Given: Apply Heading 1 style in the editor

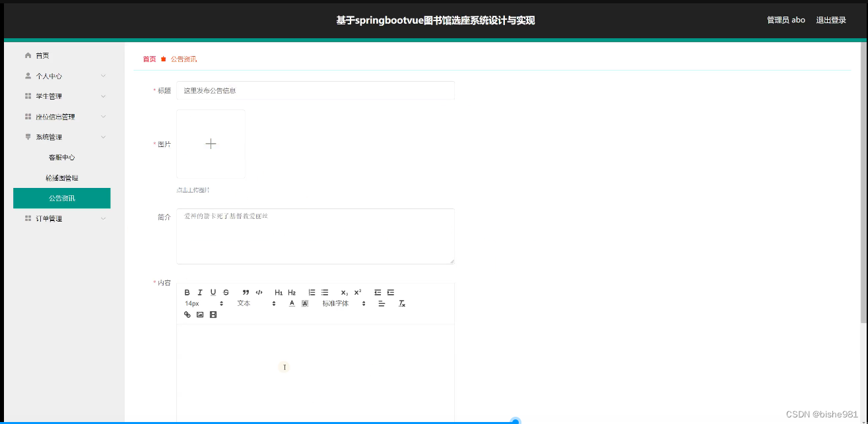Looking at the screenshot, I should [279, 292].
